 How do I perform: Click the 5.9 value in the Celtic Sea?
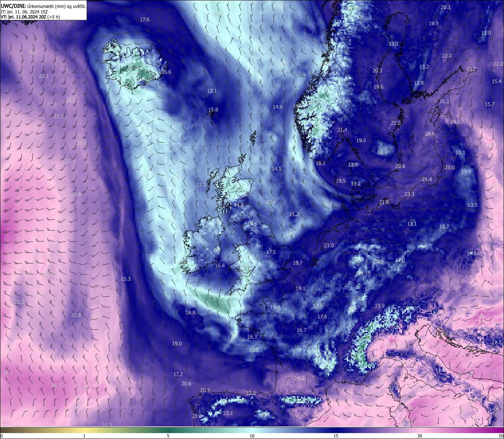(x=212, y=299)
